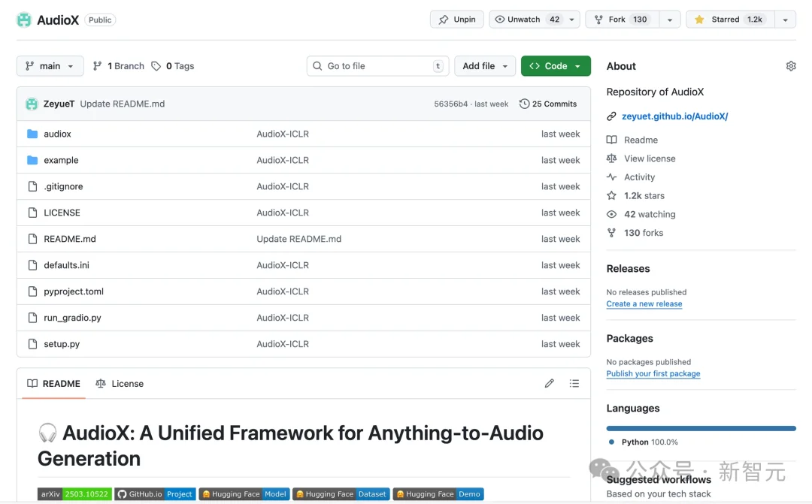Click the branch icon for 1 Branch
The height and width of the screenshot is (504, 812).
(98, 66)
